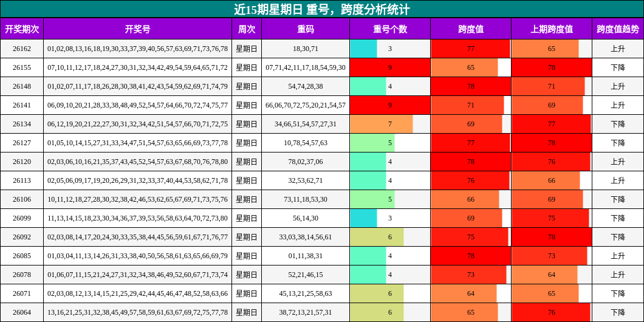
Task: Select the 下降 trend cell for 26127
Action: point(618,143)
